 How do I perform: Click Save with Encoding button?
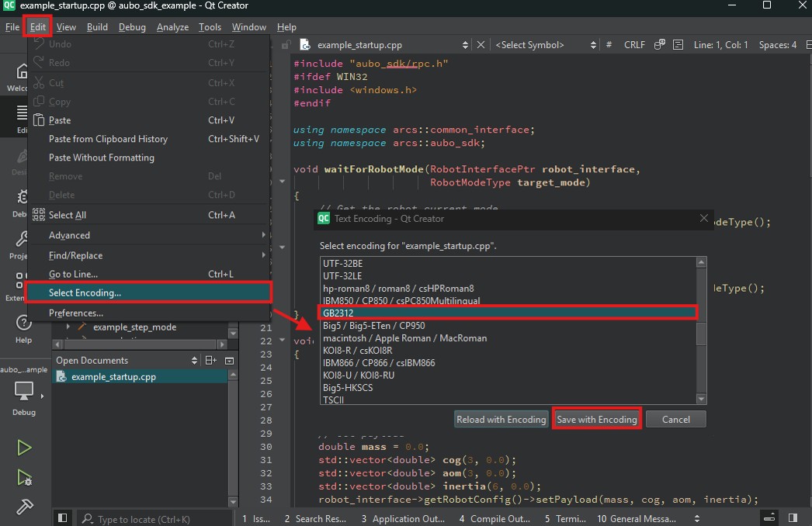[x=596, y=420]
